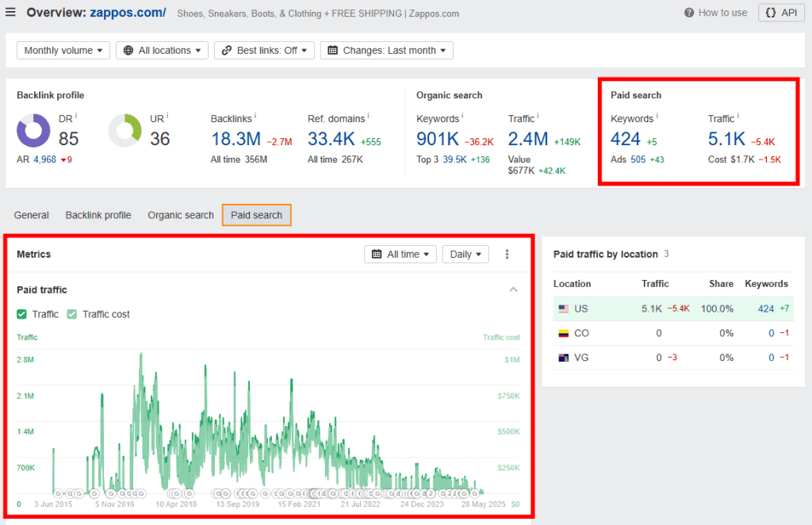Screen dimensions: 812x525
Task: Open paid Keywords count 424
Action: coord(626,139)
